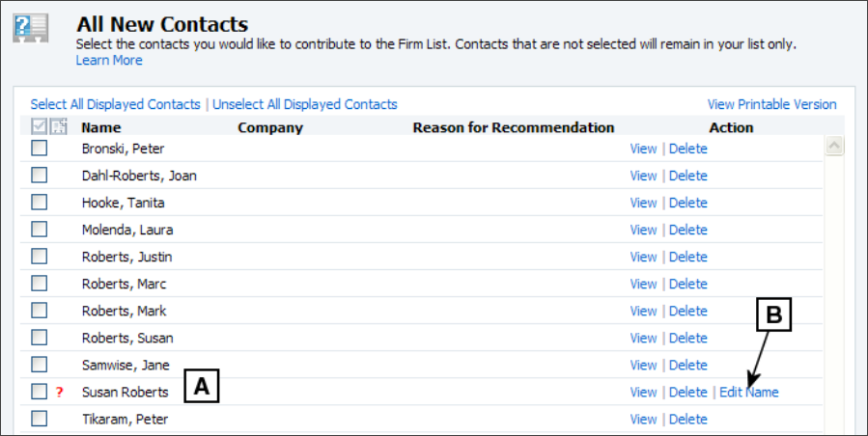Select the Susan Roberts row checkbox
The height and width of the screenshot is (436, 868).
coord(39,392)
